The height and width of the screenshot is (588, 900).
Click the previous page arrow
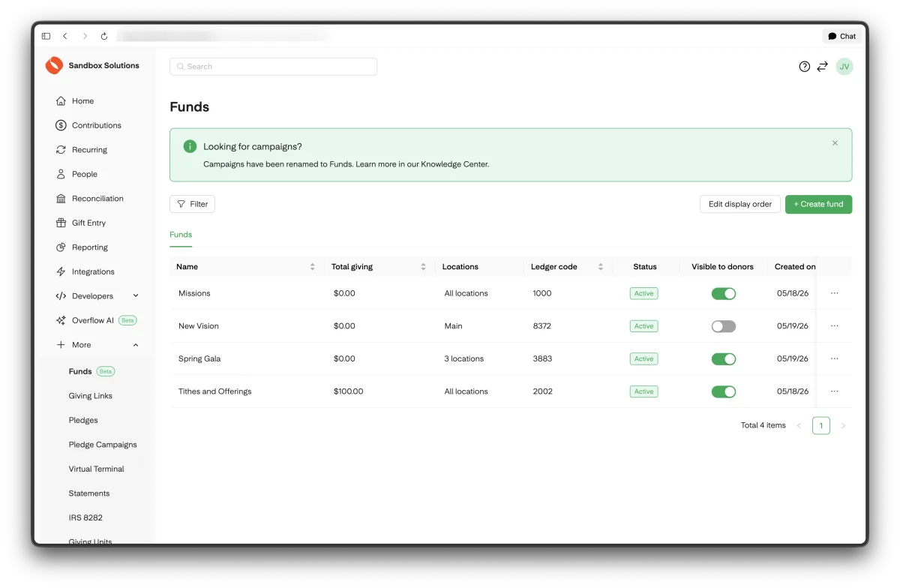(799, 425)
